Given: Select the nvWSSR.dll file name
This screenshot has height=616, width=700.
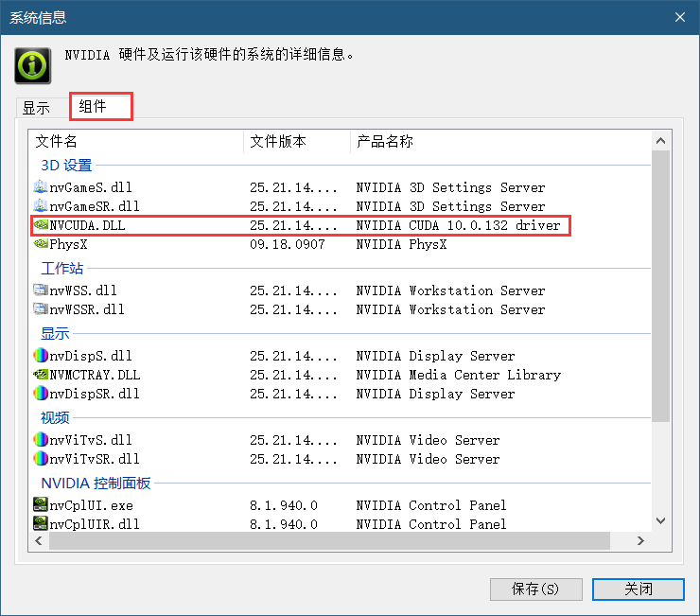Looking at the screenshot, I should click(87, 309).
